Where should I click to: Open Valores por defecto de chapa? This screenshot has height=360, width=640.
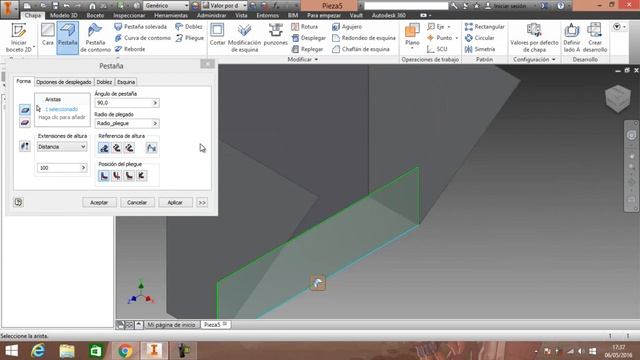[534, 38]
